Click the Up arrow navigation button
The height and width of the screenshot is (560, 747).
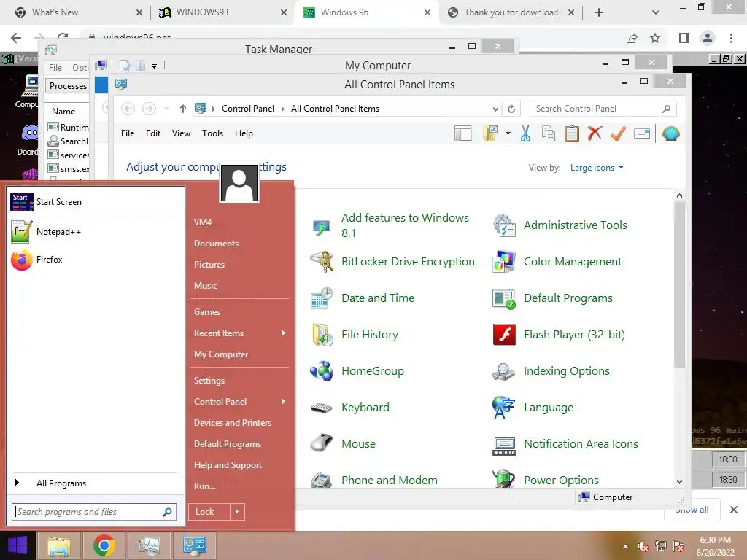click(183, 109)
